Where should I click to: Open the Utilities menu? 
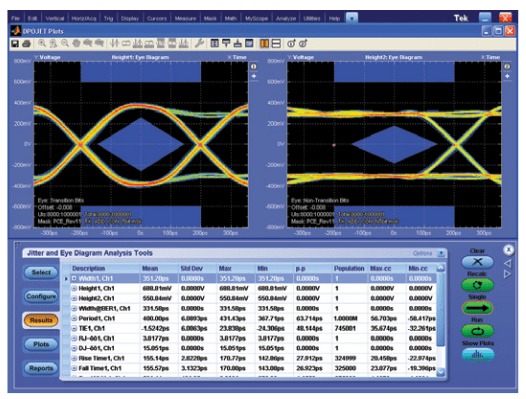coord(312,18)
